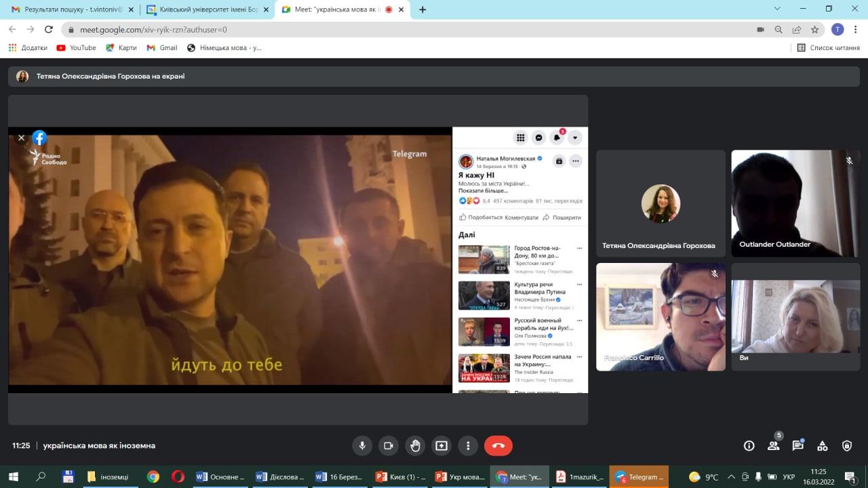
Task: Open Facebook notifications bell
Action: pos(557,138)
